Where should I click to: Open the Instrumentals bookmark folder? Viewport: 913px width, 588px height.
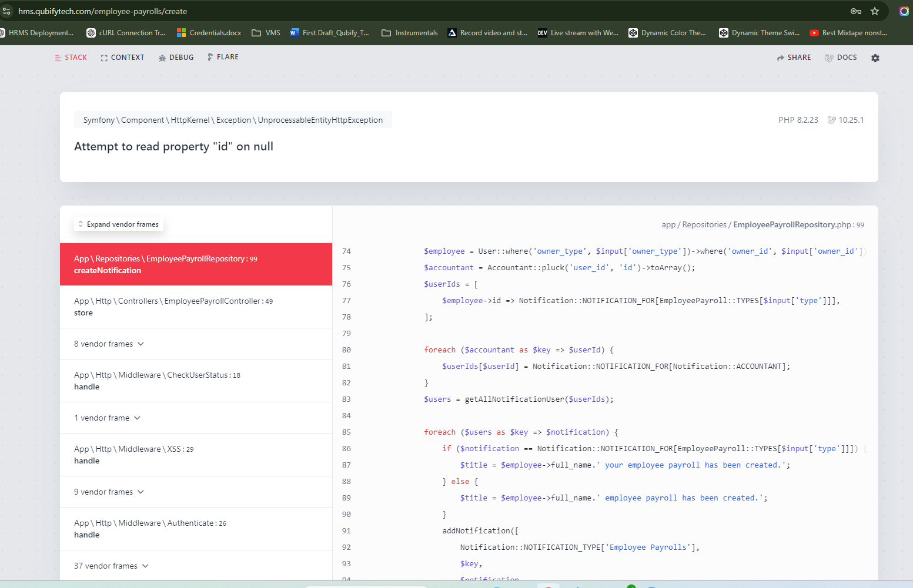tap(410, 33)
